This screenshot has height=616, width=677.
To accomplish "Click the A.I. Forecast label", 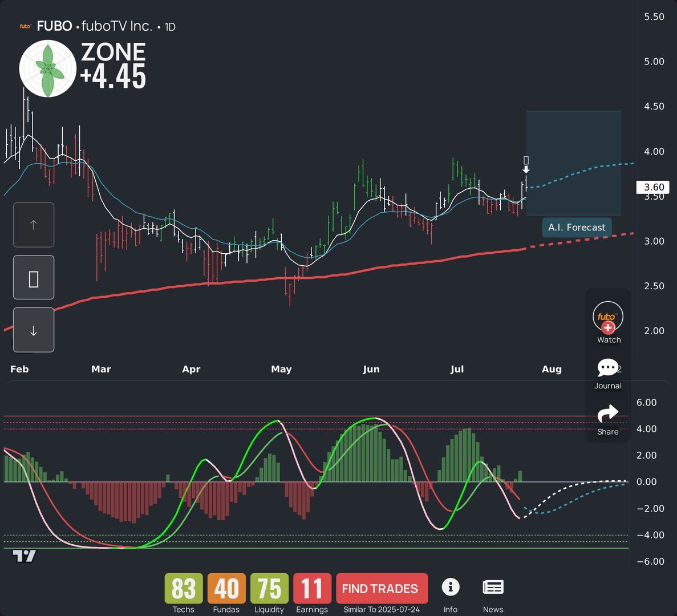I will (577, 228).
